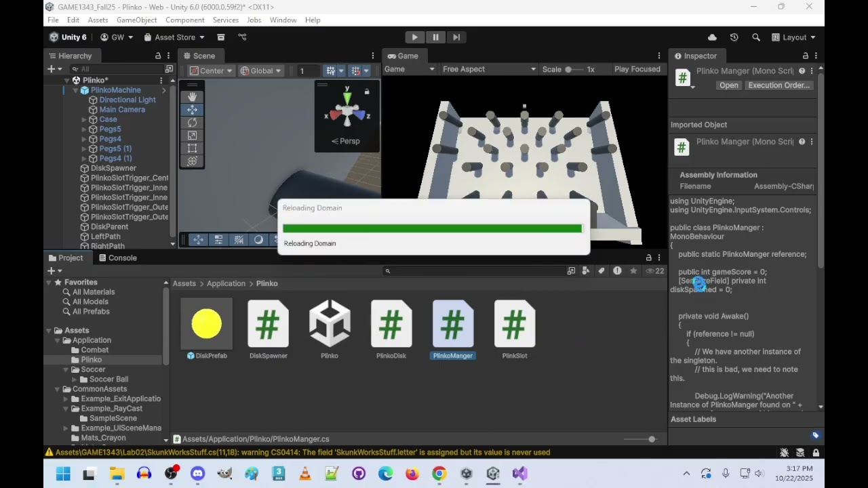Screen dimensions: 868x488
Task: Expand Pegs5 object in Hierarchy
Action: [84, 129]
